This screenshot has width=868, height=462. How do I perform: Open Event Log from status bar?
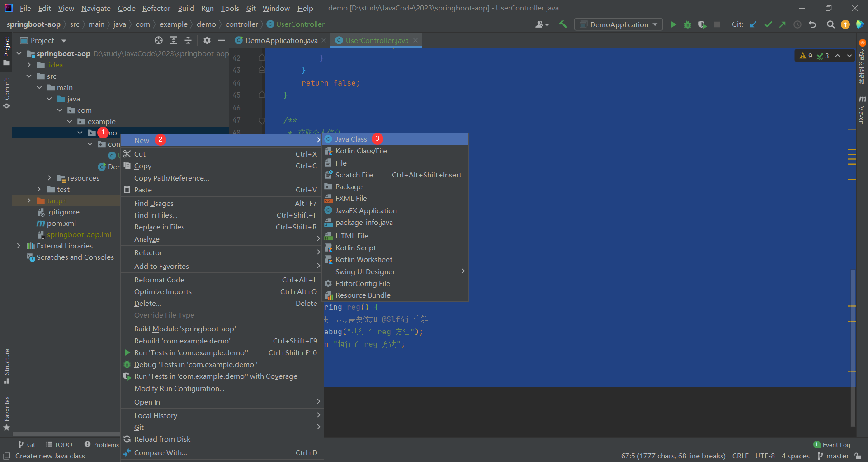[832, 445]
